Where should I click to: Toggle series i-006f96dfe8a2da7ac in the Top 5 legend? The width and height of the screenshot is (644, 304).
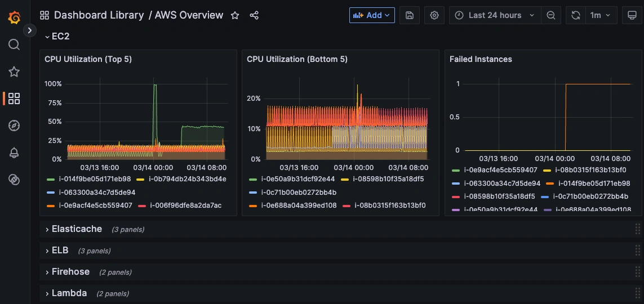185,205
